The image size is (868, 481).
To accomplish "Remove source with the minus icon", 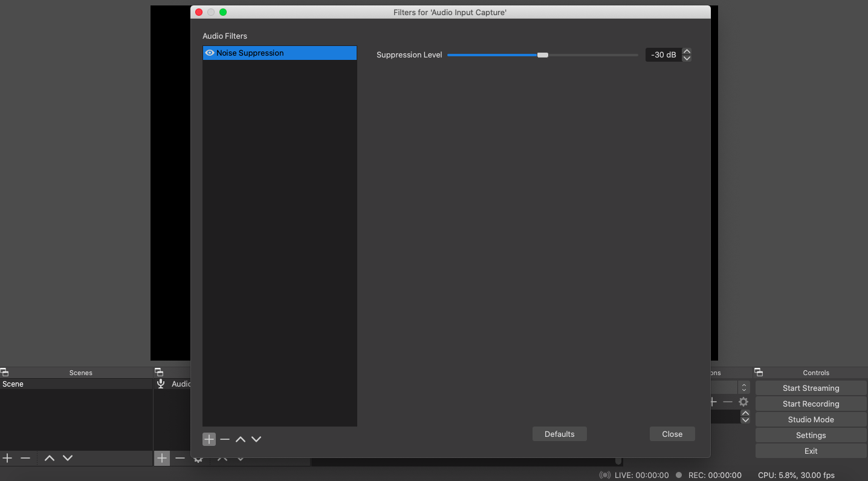I will tap(180, 458).
